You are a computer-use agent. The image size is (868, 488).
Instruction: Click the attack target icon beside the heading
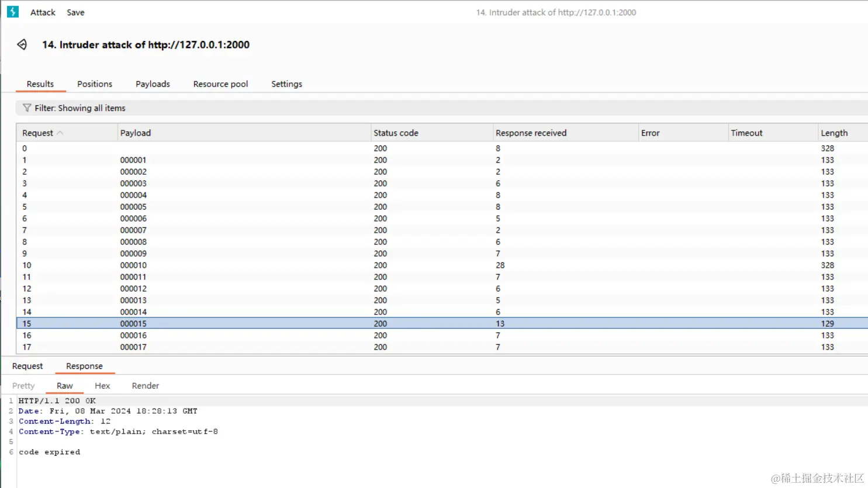(x=22, y=44)
